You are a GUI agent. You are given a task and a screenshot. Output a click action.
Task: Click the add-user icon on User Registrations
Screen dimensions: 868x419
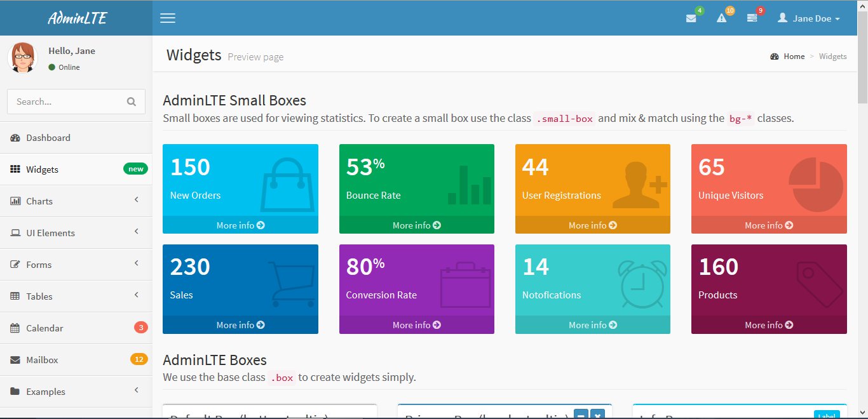(x=640, y=185)
